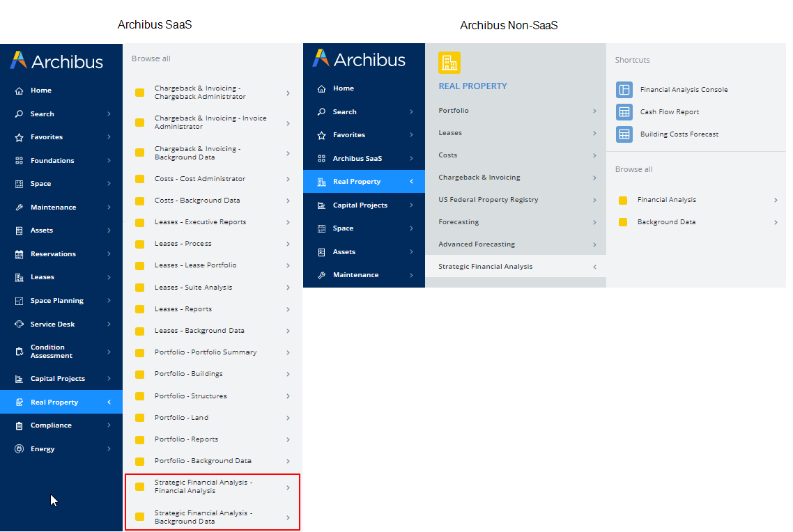
Task: Click the Energy plug icon in SaaS sidebar
Action: [20, 448]
